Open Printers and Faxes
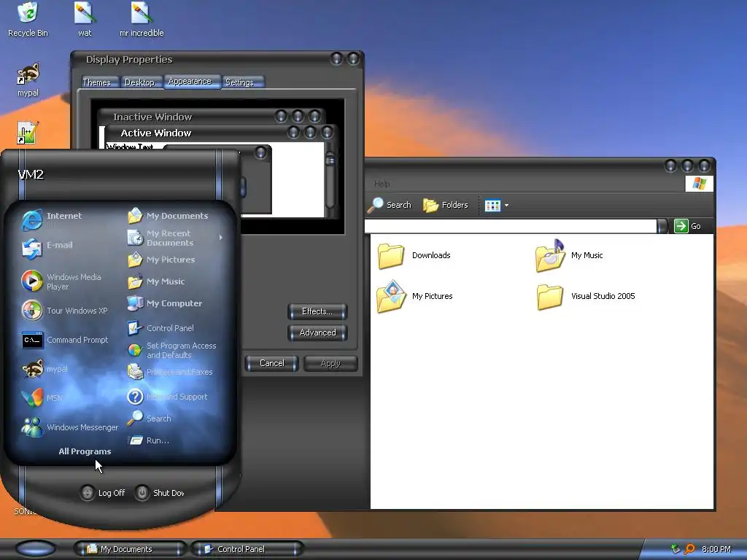 click(x=169, y=372)
